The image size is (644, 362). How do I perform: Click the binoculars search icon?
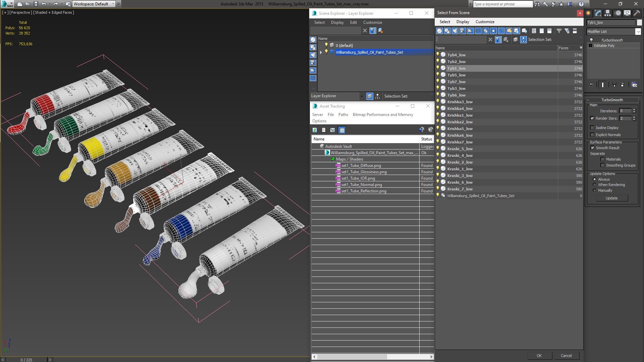[537, 4]
